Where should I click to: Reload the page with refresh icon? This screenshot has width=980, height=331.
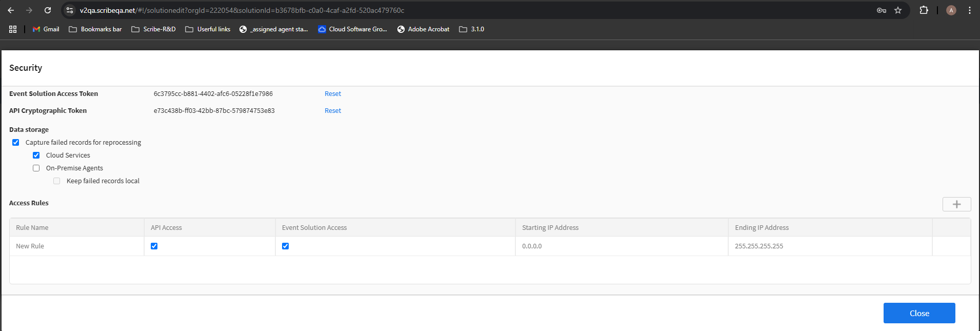pos(48,10)
